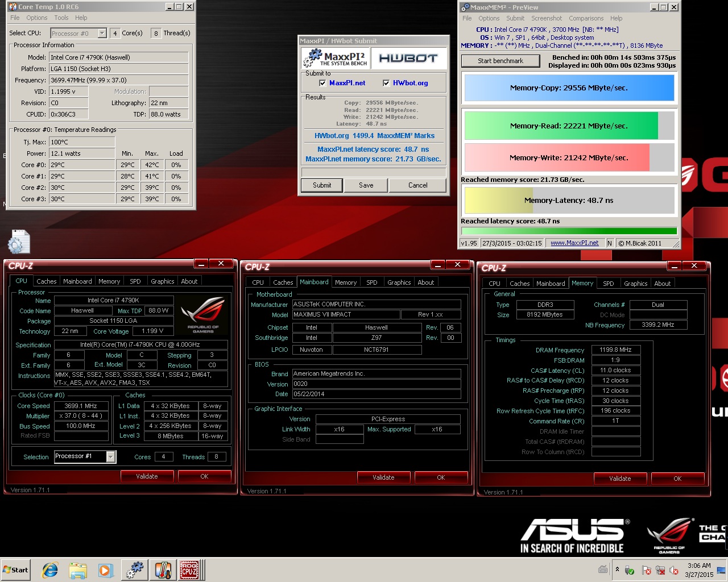Select the desktop file icon with gear
728x582 pixels.
[19, 242]
